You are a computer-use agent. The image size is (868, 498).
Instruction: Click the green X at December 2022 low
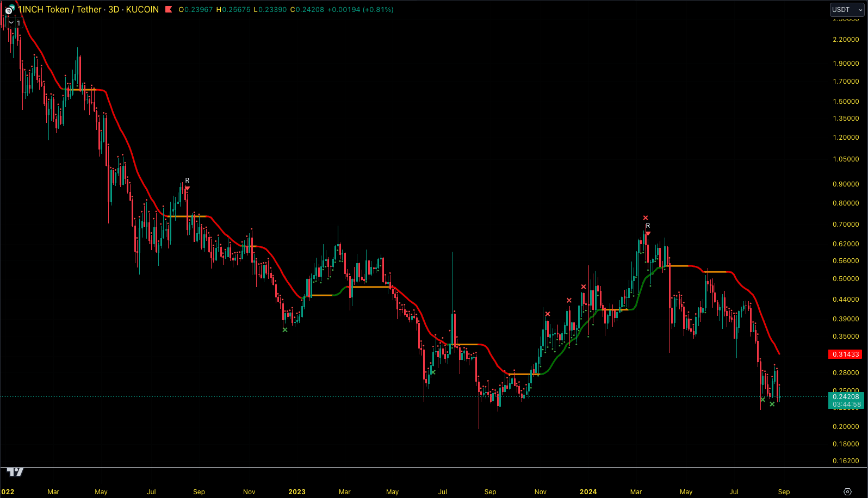285,329
